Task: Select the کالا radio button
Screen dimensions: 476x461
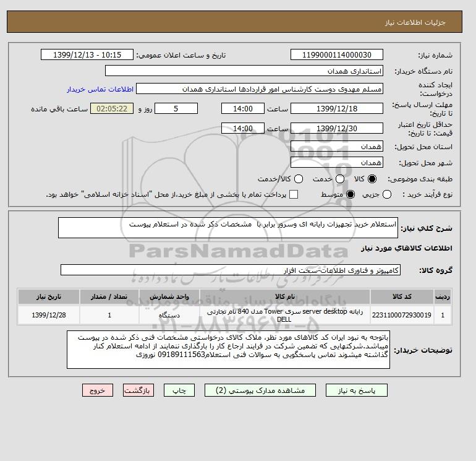Action: [x=372, y=179]
